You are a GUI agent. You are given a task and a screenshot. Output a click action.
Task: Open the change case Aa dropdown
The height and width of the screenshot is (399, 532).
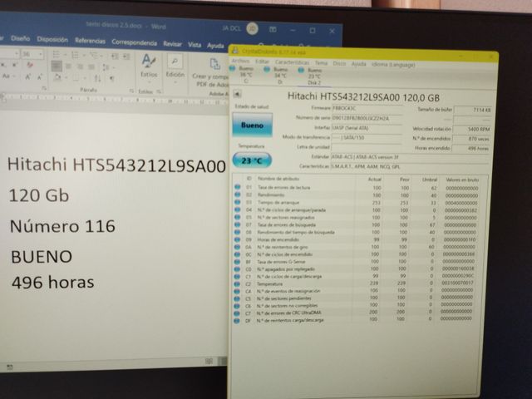pos(9,76)
